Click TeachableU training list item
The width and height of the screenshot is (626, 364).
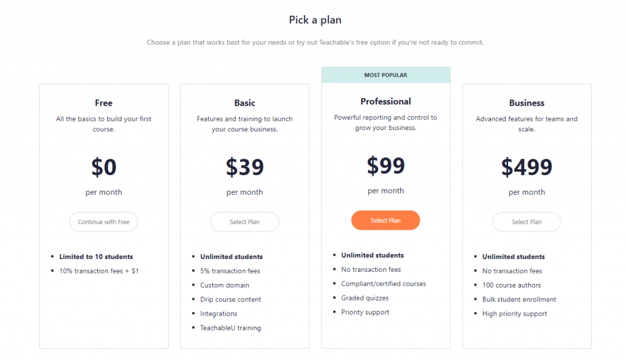pos(230,328)
